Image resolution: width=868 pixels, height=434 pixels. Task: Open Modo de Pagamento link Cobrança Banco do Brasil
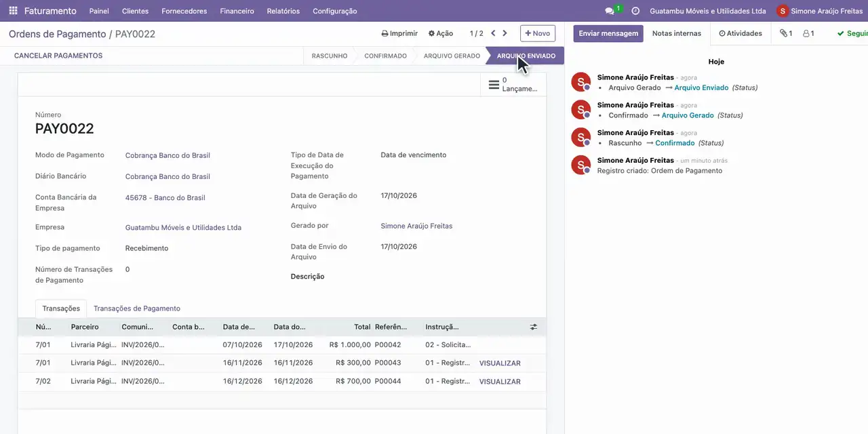167,155
